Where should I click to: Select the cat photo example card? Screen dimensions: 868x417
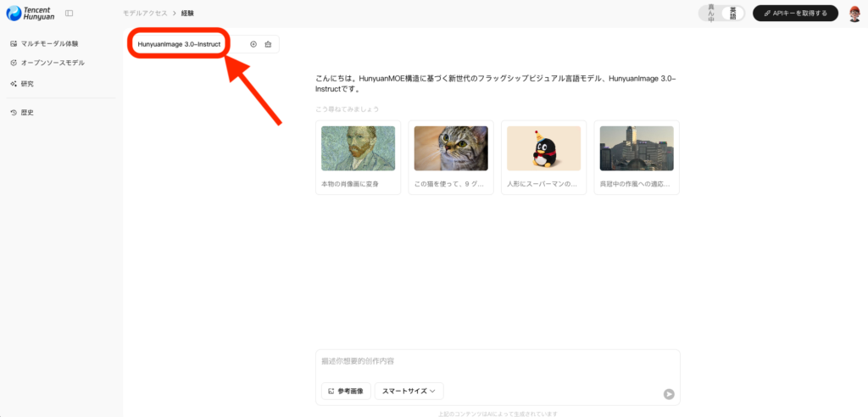click(x=450, y=157)
